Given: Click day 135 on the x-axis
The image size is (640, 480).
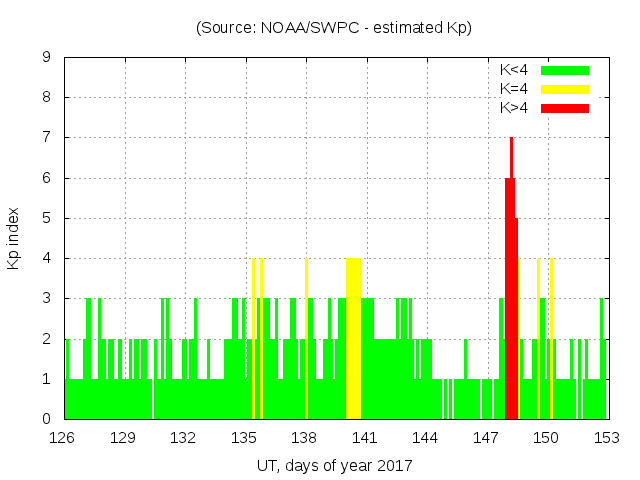Looking at the screenshot, I should click(x=244, y=438).
